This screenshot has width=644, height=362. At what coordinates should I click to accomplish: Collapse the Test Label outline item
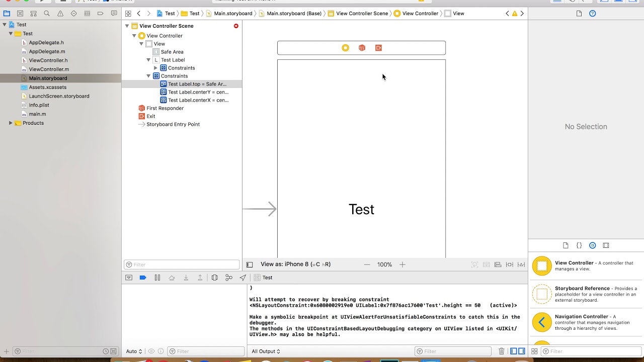[x=148, y=60]
